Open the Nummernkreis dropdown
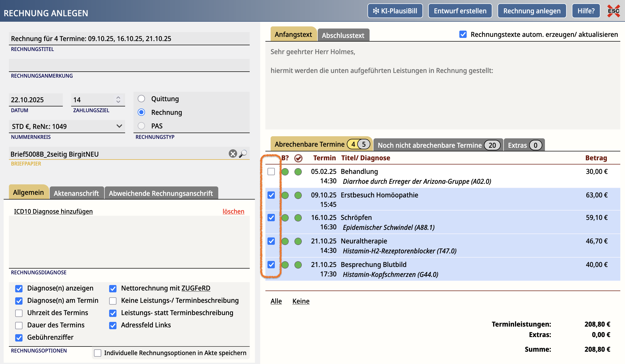The height and width of the screenshot is (364, 625). click(67, 127)
